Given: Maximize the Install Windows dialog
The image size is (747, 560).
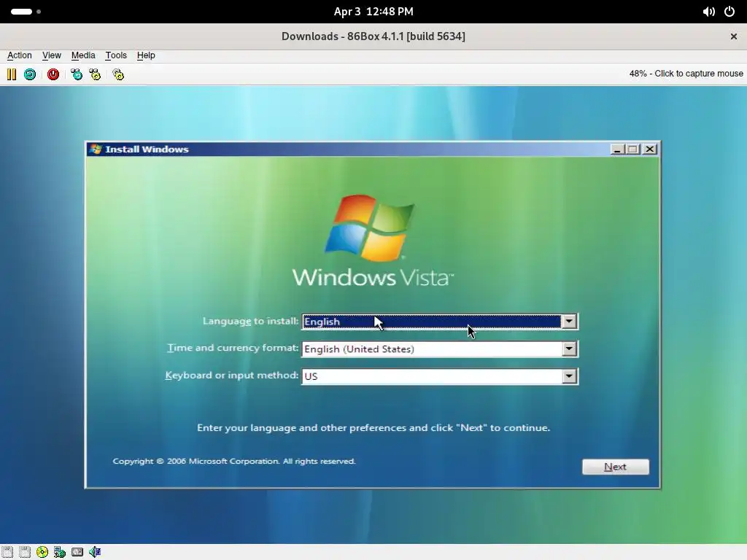Looking at the screenshot, I should point(632,149).
